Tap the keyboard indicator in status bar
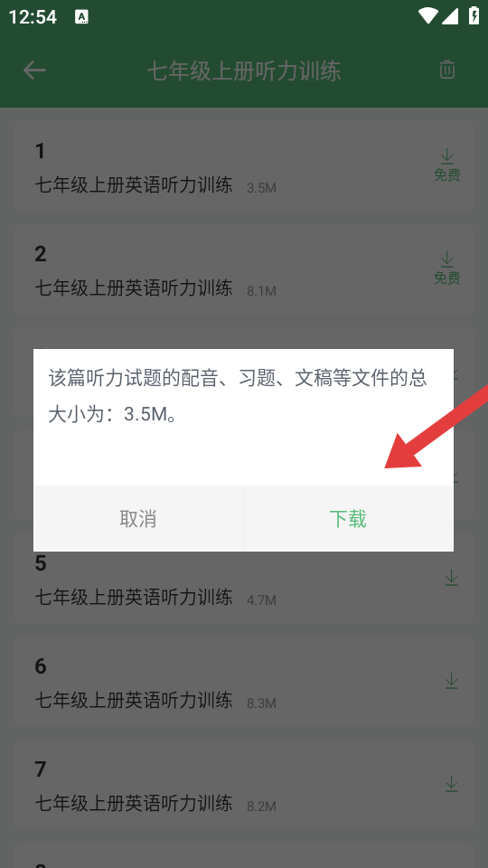This screenshot has width=488, height=868. pos(81,16)
